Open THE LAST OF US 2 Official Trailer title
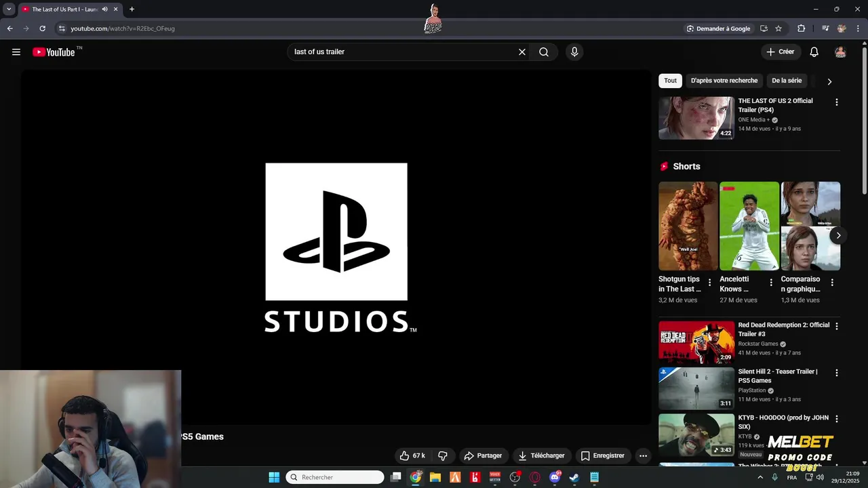Image resolution: width=868 pixels, height=488 pixels. point(775,105)
